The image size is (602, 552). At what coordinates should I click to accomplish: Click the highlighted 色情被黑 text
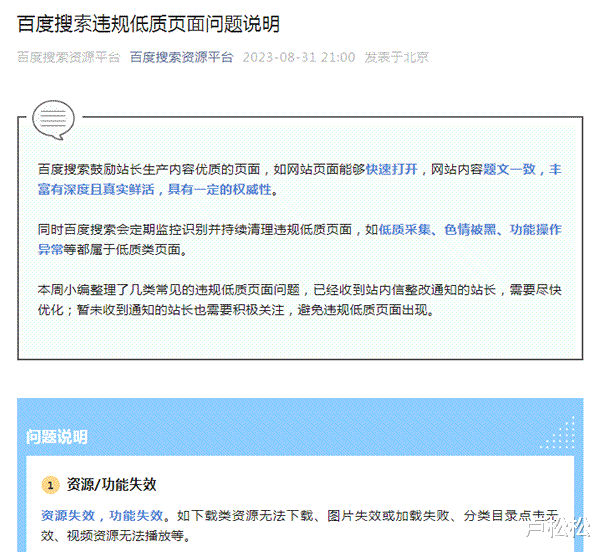(470, 230)
